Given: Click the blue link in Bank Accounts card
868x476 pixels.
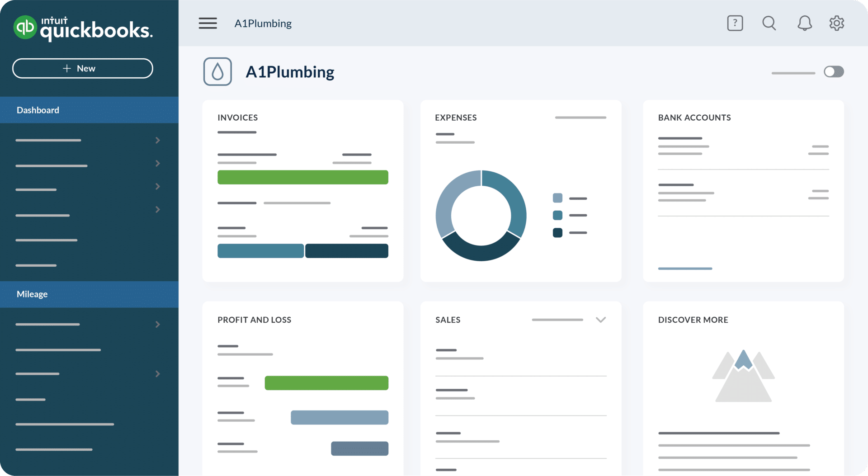Looking at the screenshot, I should coord(685,269).
